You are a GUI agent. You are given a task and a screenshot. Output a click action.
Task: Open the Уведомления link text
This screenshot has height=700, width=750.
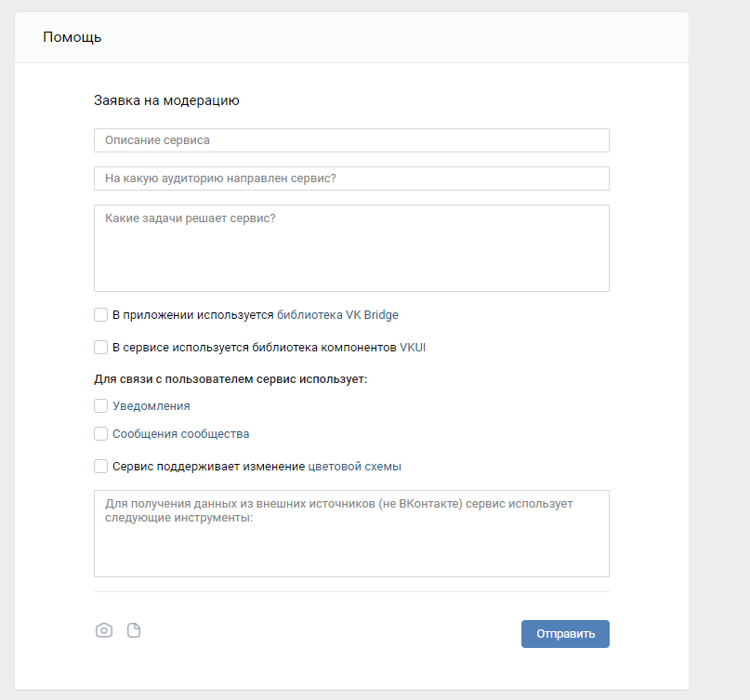click(151, 406)
